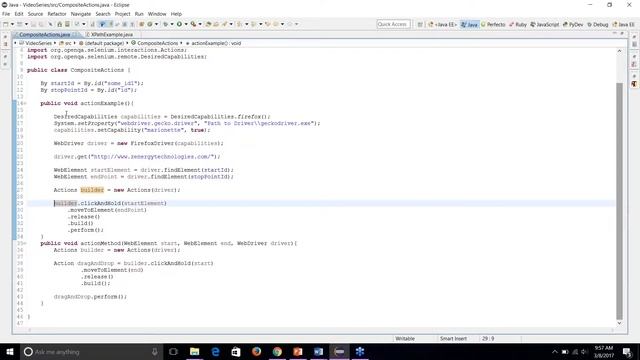Open Word from the taskbar
Viewport: 640px width, 360px height.
(x=318, y=351)
